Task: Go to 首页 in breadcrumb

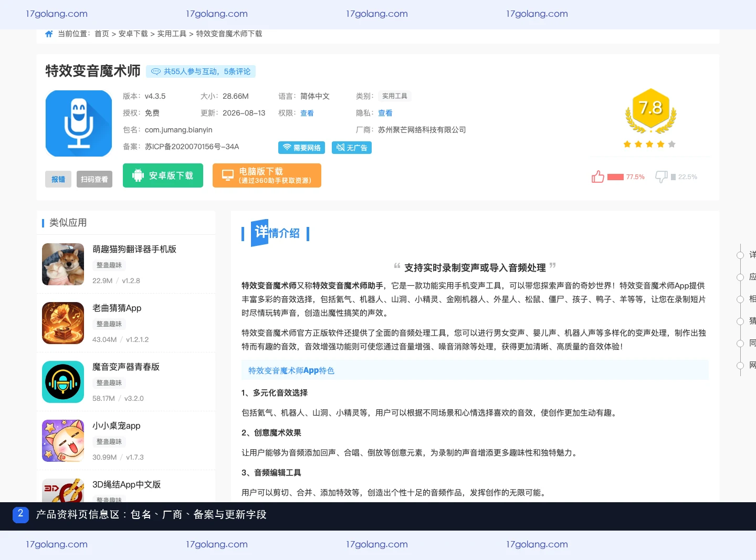Action: pos(102,34)
